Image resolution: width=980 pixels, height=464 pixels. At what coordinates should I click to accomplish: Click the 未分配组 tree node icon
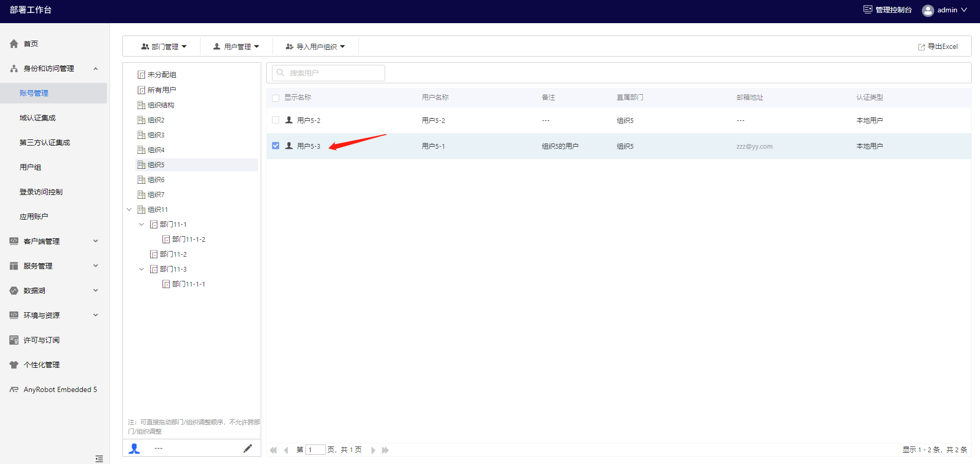coord(141,75)
